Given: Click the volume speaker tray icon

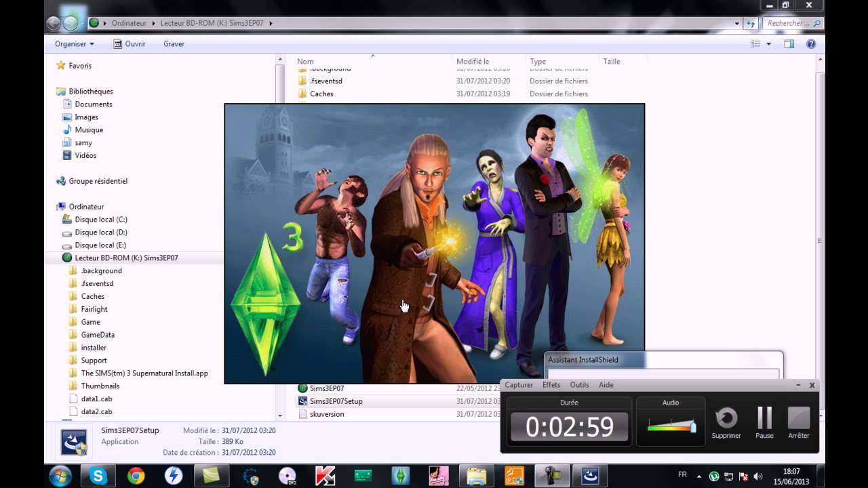Looking at the screenshot, I should pyautogui.click(x=757, y=476).
